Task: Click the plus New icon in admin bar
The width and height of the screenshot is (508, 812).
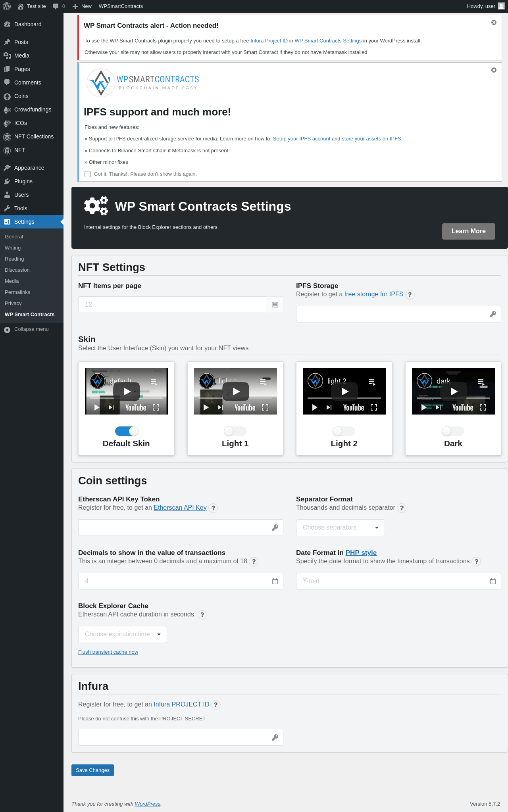Action: point(75,6)
